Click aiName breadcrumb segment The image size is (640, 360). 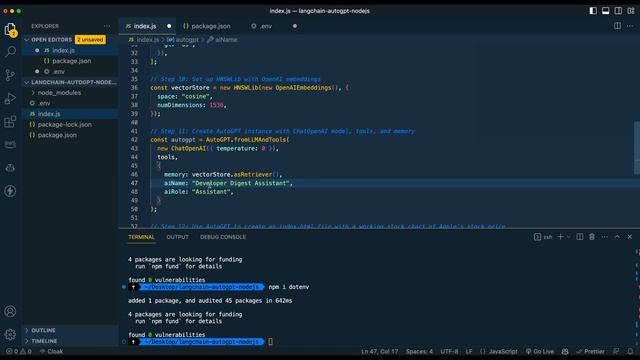(222, 40)
